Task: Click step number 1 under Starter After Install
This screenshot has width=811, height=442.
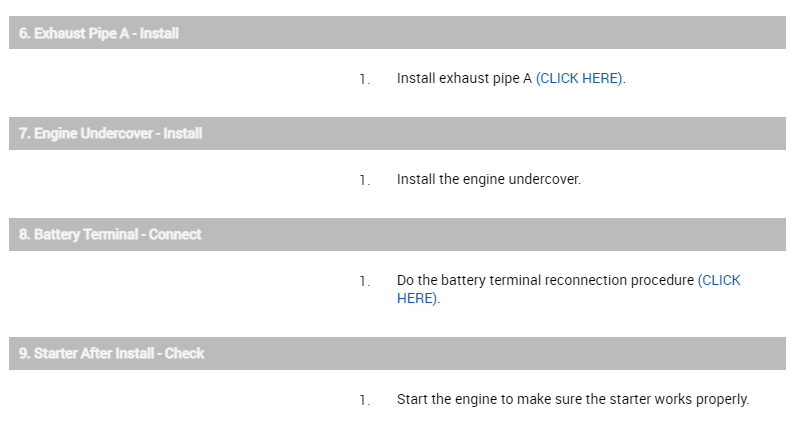Action: click(x=364, y=400)
